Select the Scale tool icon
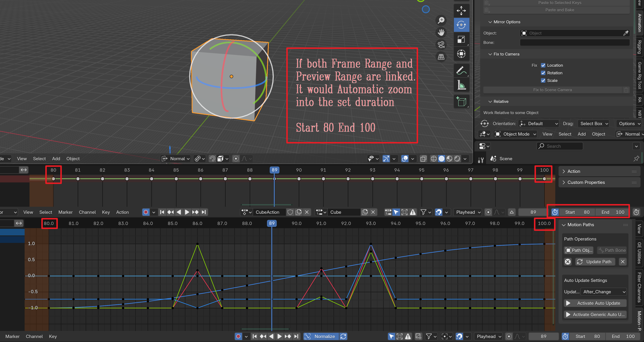Viewport: 644px width, 342px height. click(461, 39)
